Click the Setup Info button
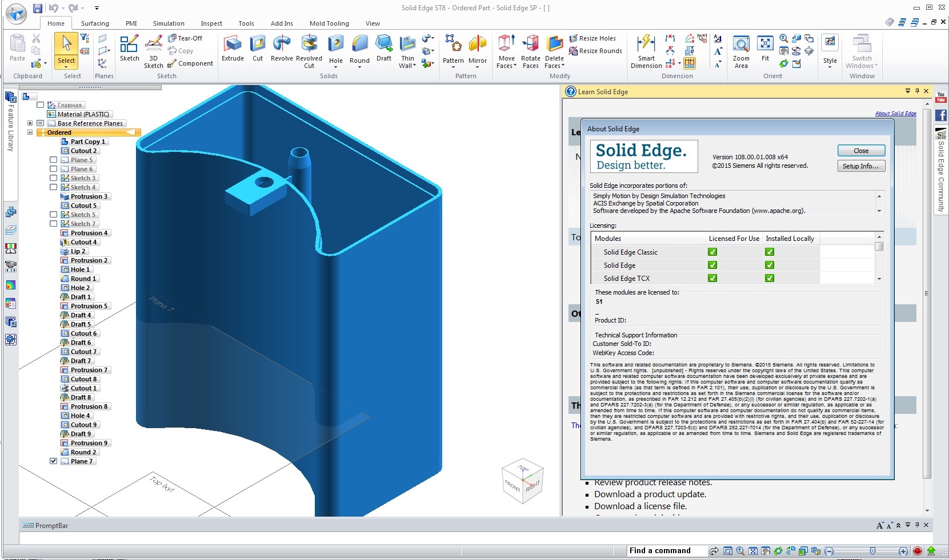Image resolution: width=949 pixels, height=560 pixels. click(x=861, y=166)
